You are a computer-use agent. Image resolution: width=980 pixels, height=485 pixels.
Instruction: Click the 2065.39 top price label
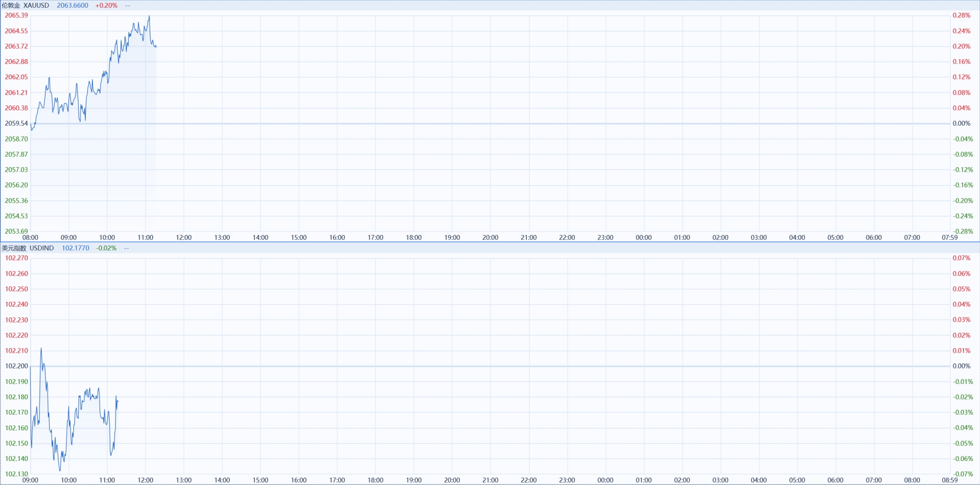coord(16,15)
